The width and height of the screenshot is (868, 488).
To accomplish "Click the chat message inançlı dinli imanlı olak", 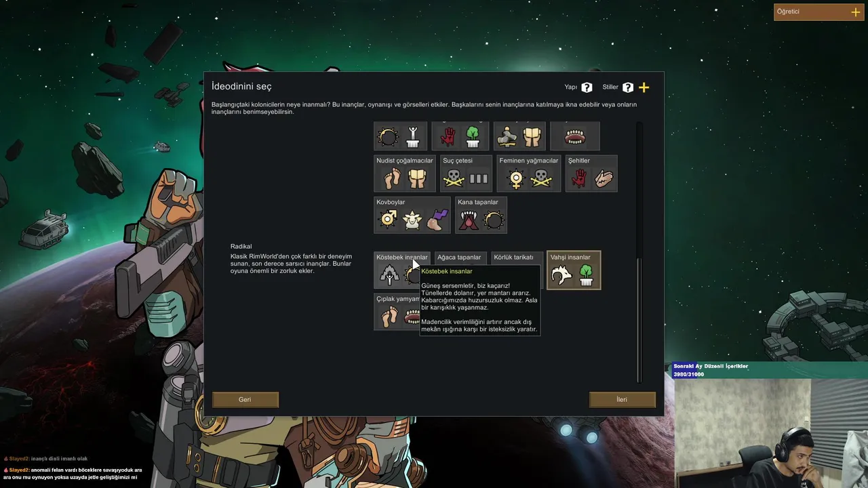I will pyautogui.click(x=59, y=459).
